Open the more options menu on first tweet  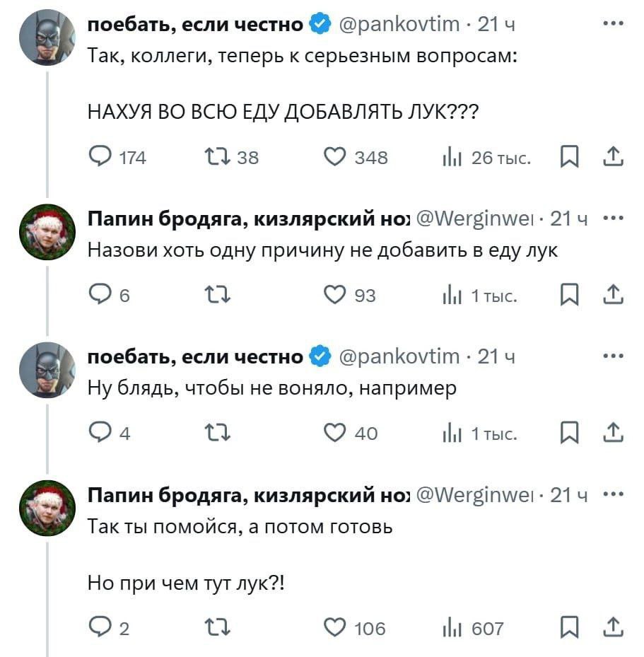point(614,24)
